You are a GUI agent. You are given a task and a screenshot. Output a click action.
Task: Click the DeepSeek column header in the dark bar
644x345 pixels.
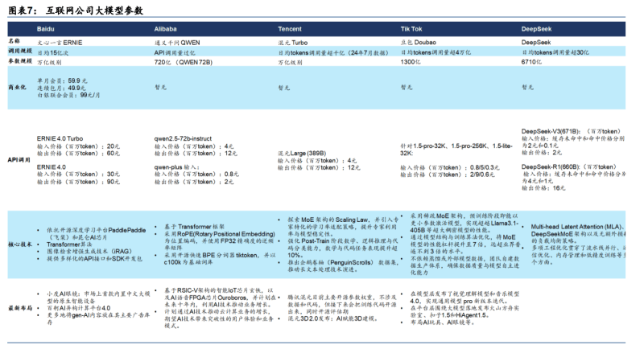536,29
